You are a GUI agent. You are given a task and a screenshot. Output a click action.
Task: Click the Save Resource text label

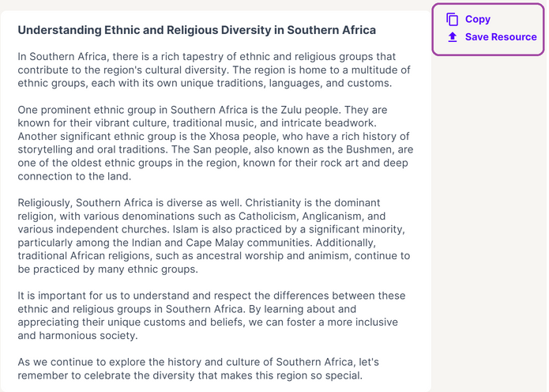coord(501,37)
